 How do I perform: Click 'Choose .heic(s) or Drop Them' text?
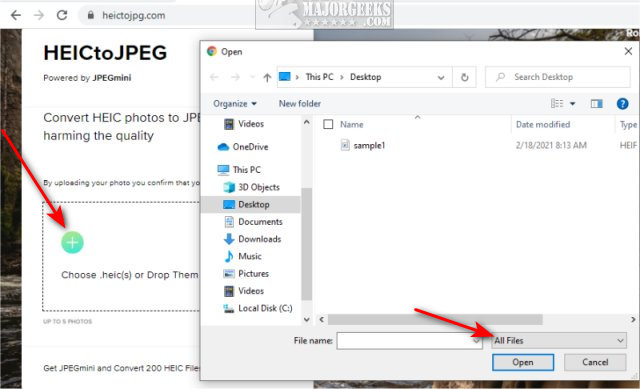[130, 275]
